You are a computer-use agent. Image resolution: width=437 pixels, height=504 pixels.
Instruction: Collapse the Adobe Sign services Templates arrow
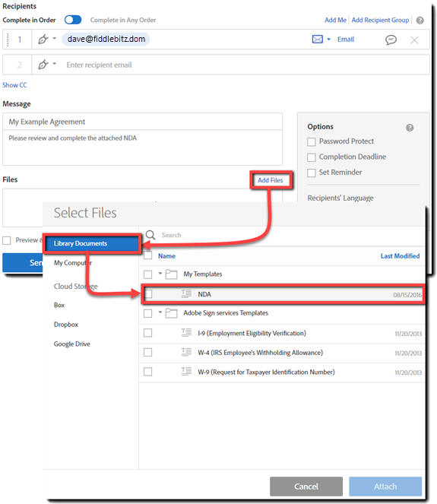(160, 312)
